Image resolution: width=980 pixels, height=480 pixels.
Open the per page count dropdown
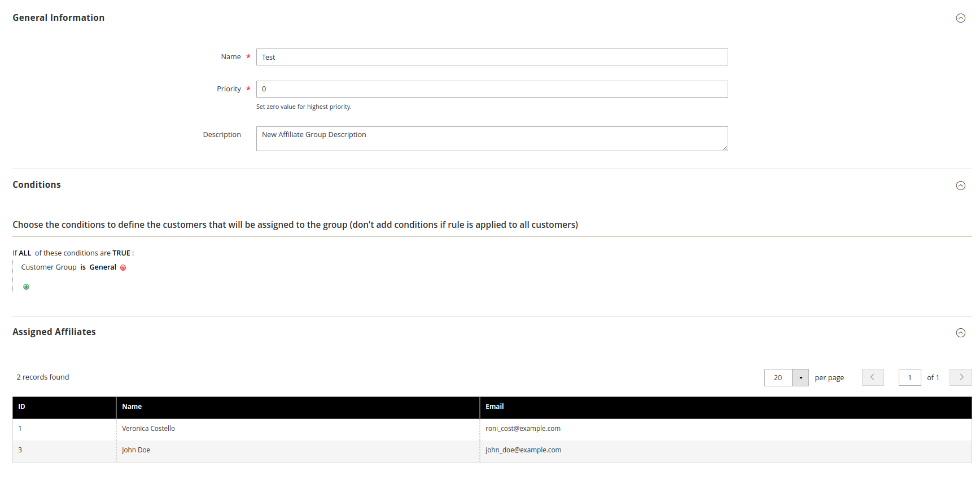pyautogui.click(x=800, y=377)
